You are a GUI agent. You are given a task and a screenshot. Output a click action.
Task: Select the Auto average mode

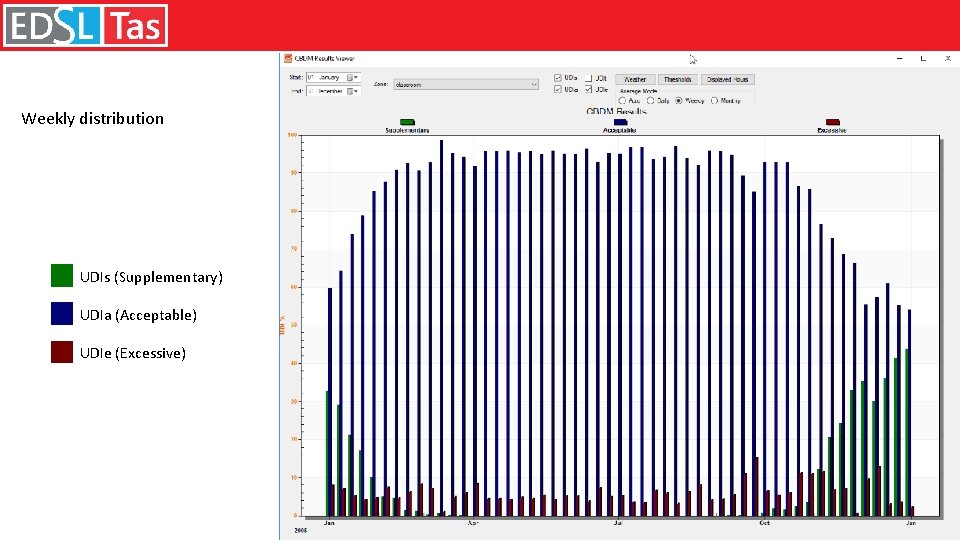pos(622,100)
